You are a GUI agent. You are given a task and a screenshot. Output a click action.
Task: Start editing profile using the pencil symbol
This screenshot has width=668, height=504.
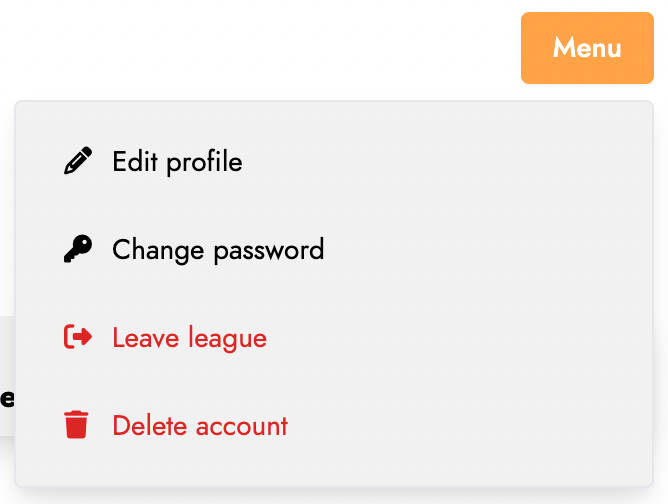point(78,161)
